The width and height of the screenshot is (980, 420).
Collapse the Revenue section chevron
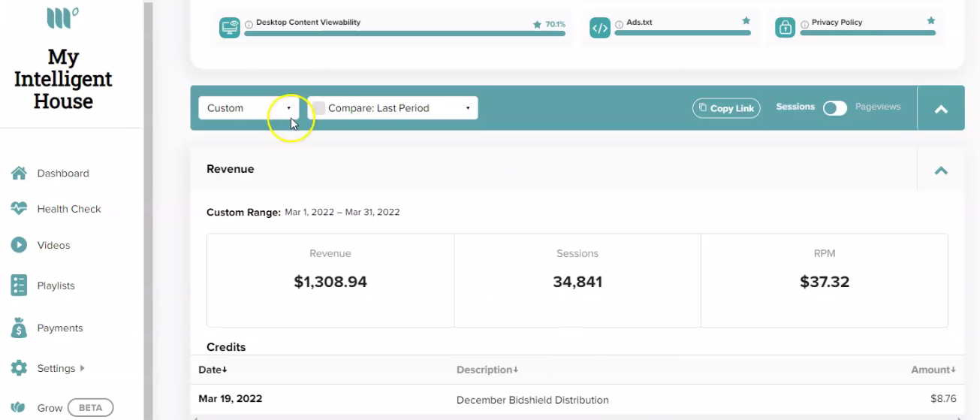click(941, 170)
